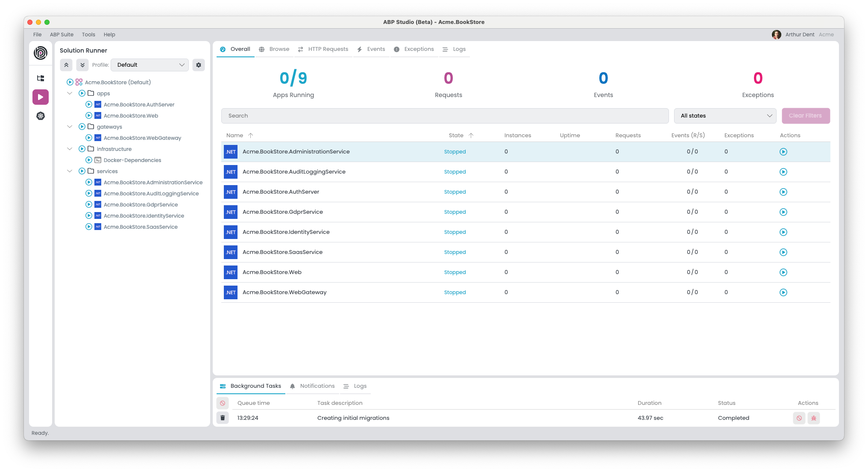Start Acme.BookStore.WebGateway from the table Actions column
The image size is (868, 472).
783,292
